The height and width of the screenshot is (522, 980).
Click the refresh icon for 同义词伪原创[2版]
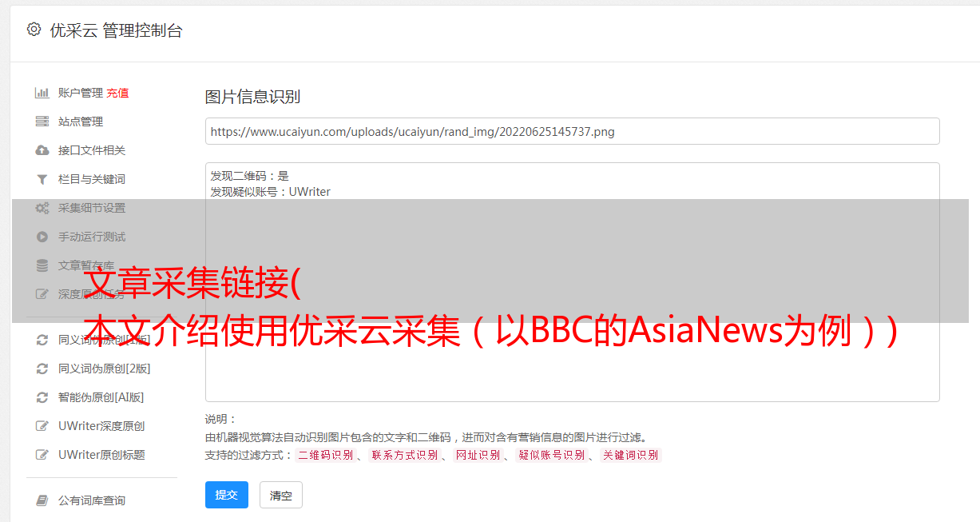[x=42, y=369]
